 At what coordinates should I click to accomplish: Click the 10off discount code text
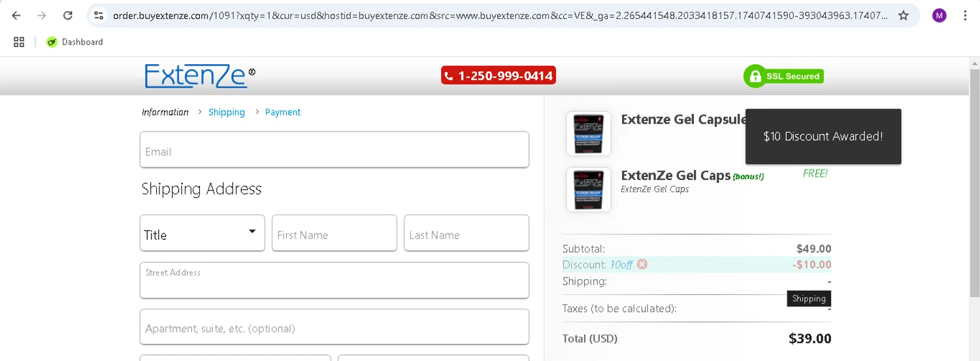621,265
